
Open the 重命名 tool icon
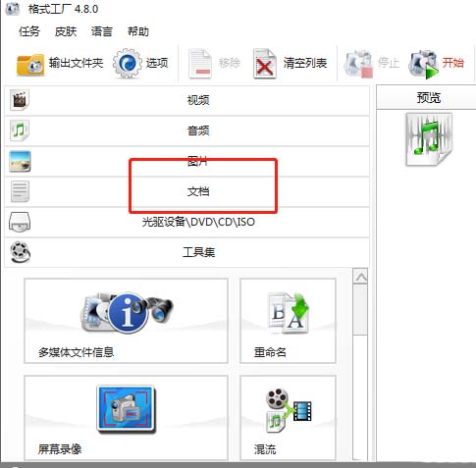click(x=288, y=313)
